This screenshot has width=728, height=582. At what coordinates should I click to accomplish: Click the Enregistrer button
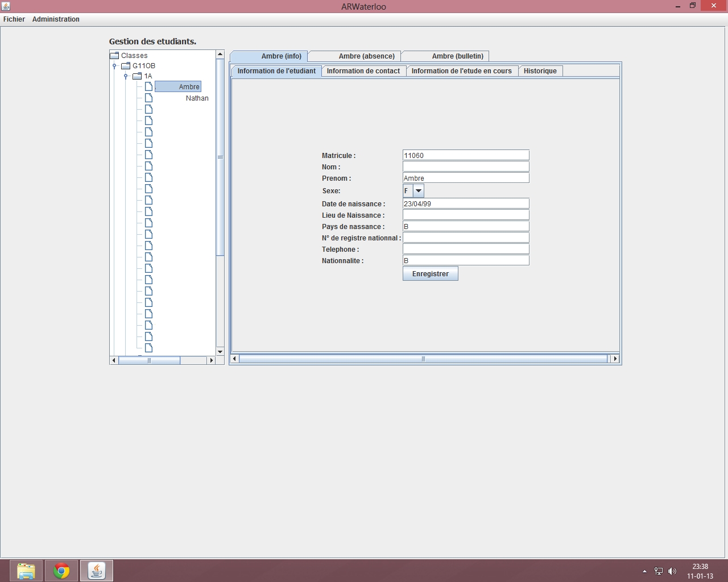(430, 274)
